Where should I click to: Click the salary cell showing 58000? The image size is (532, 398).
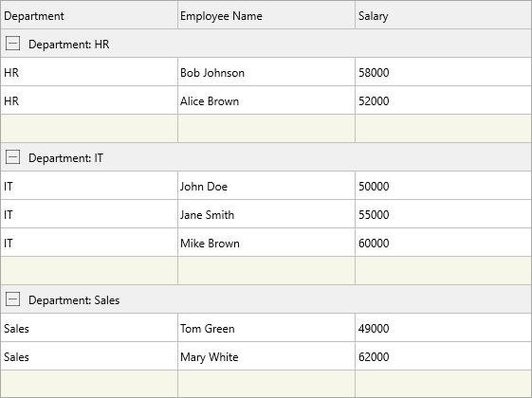coord(443,72)
